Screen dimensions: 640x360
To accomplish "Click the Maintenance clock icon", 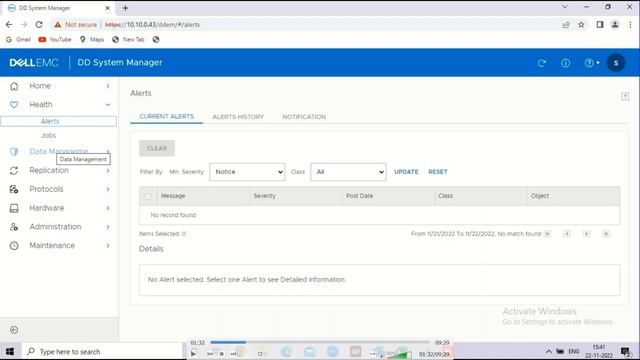I will pyautogui.click(x=14, y=246).
